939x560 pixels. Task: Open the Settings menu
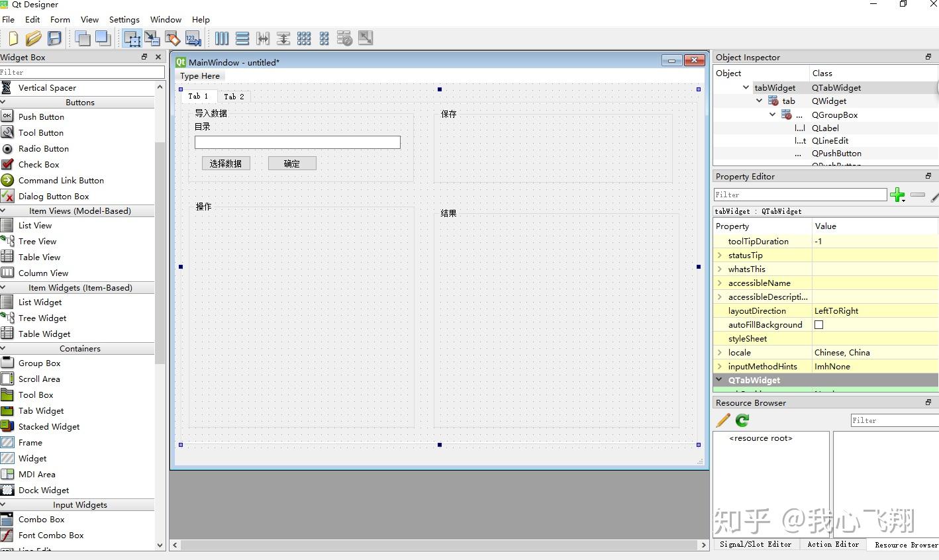(x=124, y=19)
